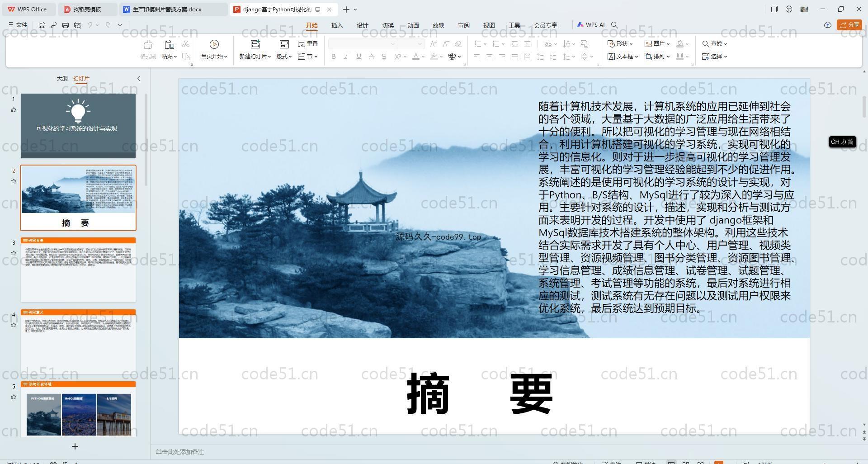Click the decrease indent icon
This screenshot has width=868, height=464.
coord(514,44)
